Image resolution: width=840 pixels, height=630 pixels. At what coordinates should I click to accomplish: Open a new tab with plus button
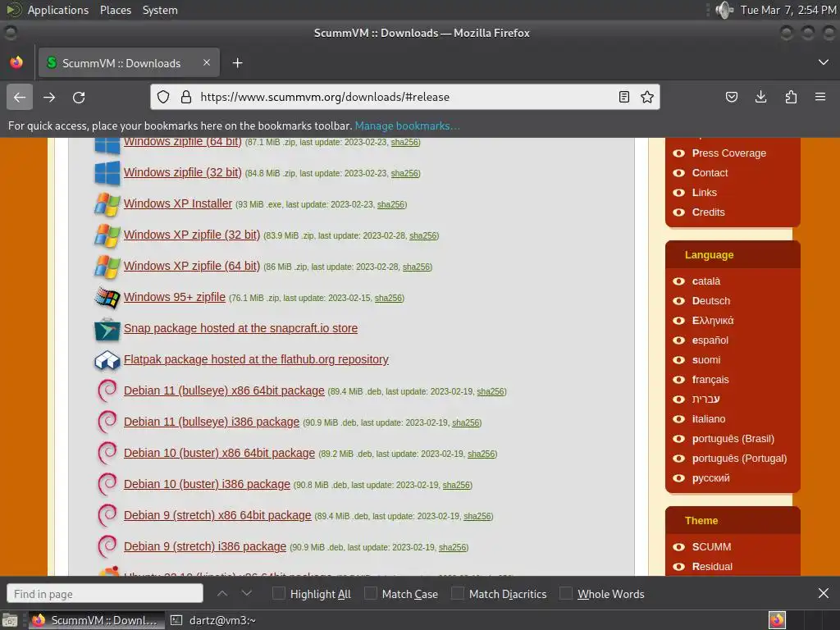237,63
